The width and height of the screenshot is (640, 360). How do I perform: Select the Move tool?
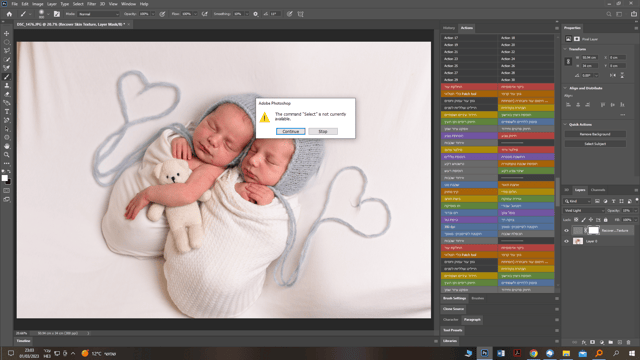[7, 33]
